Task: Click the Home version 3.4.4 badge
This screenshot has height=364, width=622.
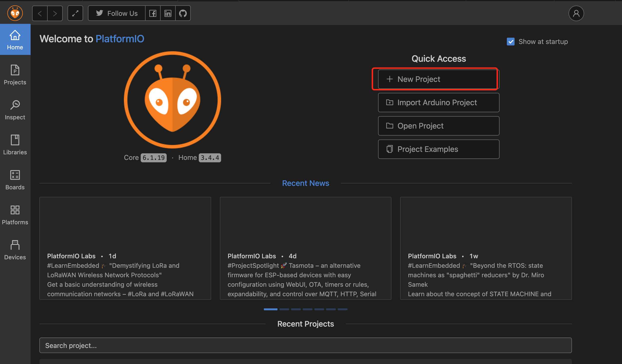Action: pos(210,158)
